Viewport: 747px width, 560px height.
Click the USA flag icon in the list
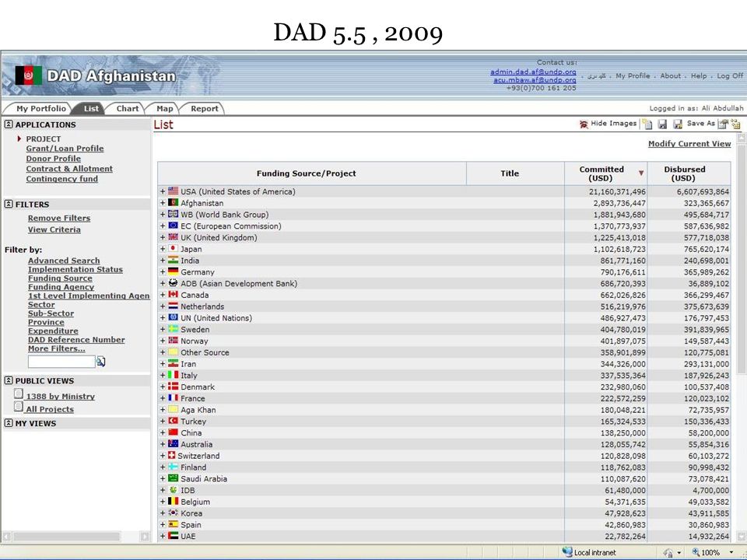click(x=173, y=191)
